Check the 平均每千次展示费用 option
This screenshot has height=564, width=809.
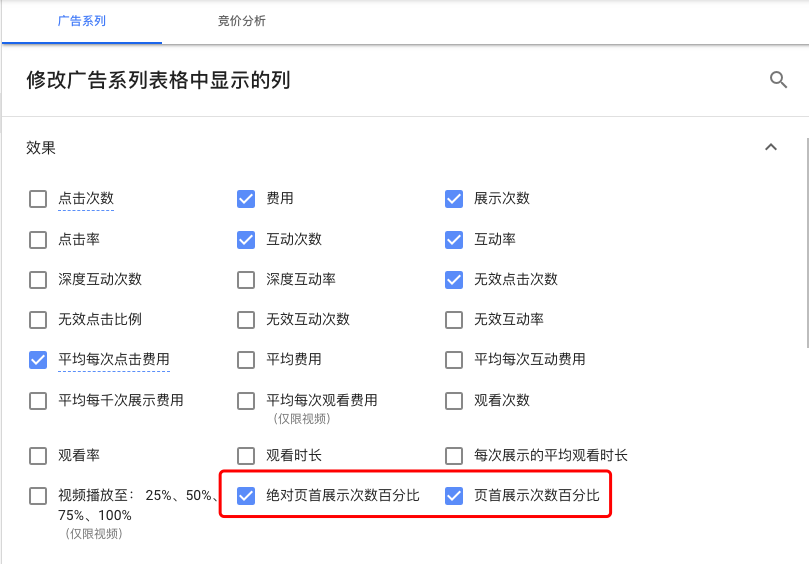click(x=38, y=401)
